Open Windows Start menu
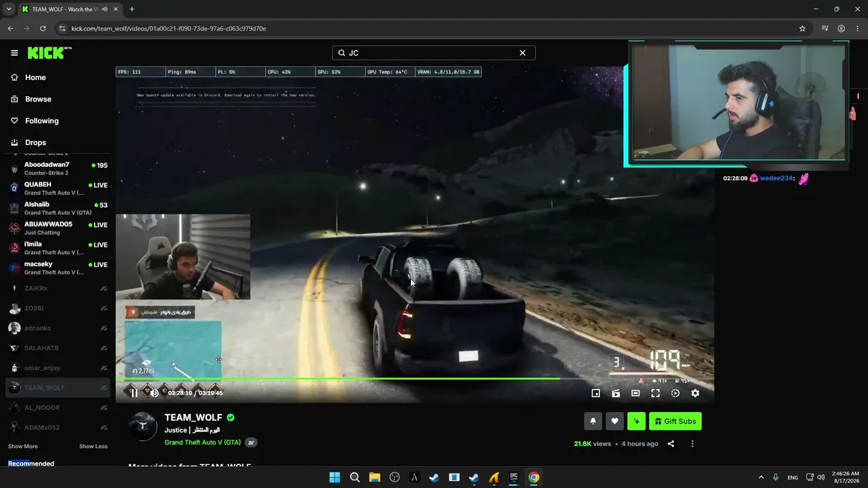This screenshot has width=868, height=488. pyautogui.click(x=334, y=477)
